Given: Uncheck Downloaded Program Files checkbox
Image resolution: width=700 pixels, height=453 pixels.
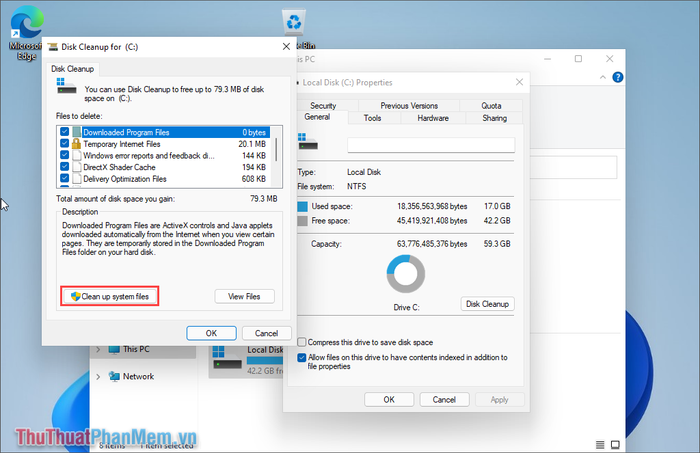Looking at the screenshot, I should click(64, 132).
